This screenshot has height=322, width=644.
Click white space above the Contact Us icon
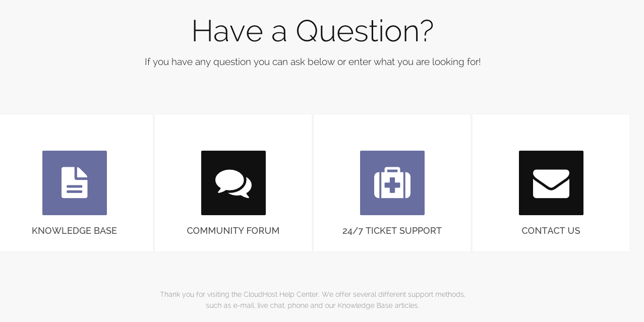tap(551, 132)
